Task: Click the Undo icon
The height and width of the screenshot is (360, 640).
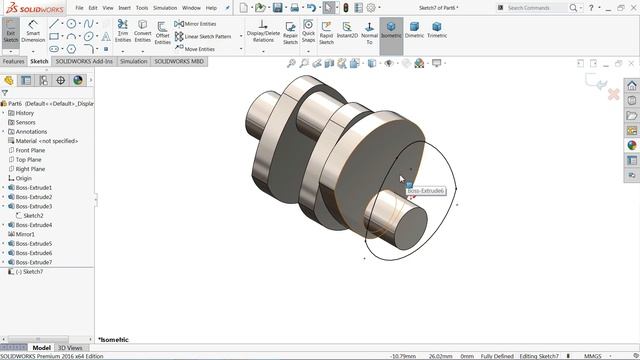Action: click(x=311, y=7)
